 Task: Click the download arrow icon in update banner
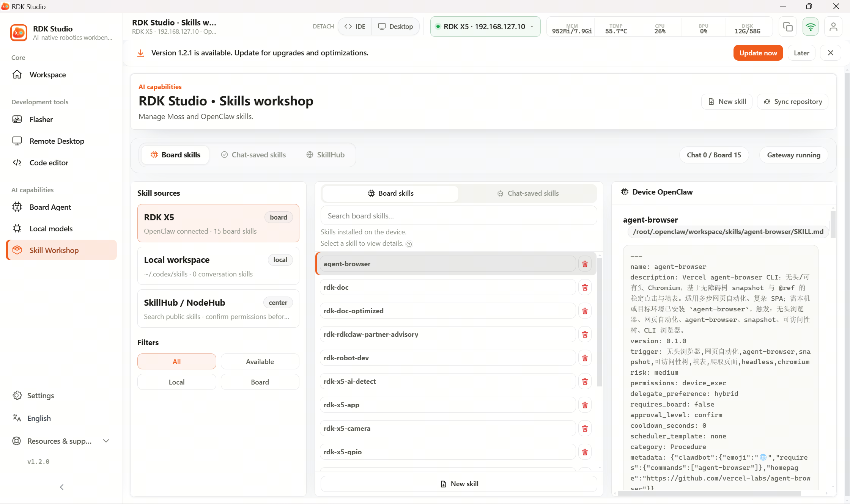(x=140, y=53)
